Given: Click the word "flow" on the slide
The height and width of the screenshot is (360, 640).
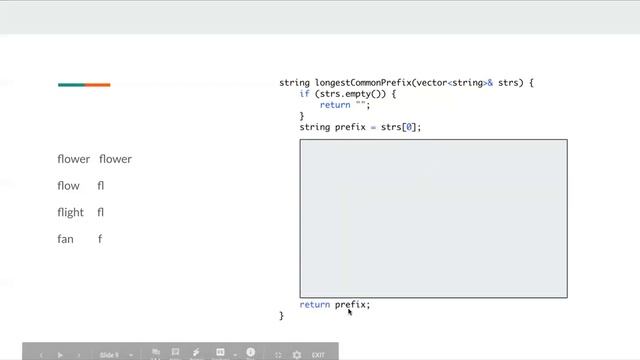Looking at the screenshot, I should click(x=69, y=186).
